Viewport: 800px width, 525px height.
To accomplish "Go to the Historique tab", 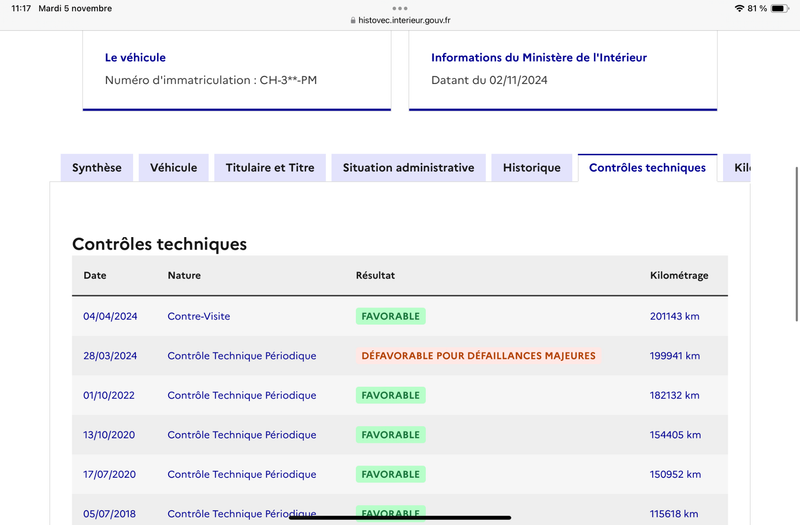I will (x=532, y=168).
